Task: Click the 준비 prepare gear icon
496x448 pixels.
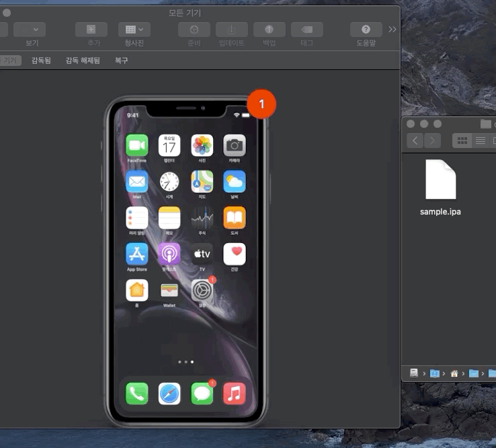Action: 194,30
